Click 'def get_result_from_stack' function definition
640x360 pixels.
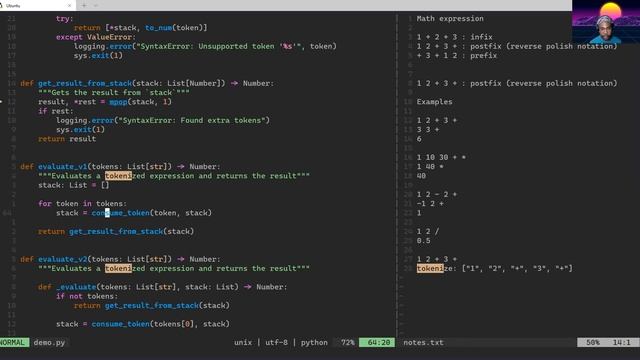tap(147, 83)
